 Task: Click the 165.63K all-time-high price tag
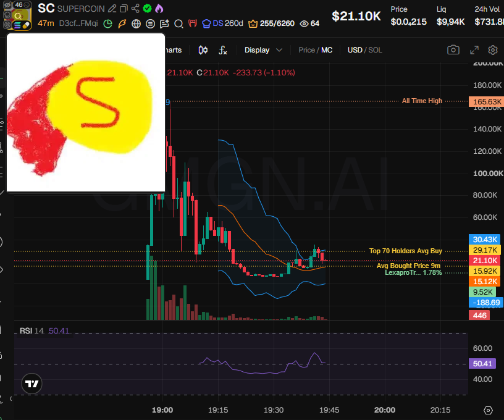(486, 101)
